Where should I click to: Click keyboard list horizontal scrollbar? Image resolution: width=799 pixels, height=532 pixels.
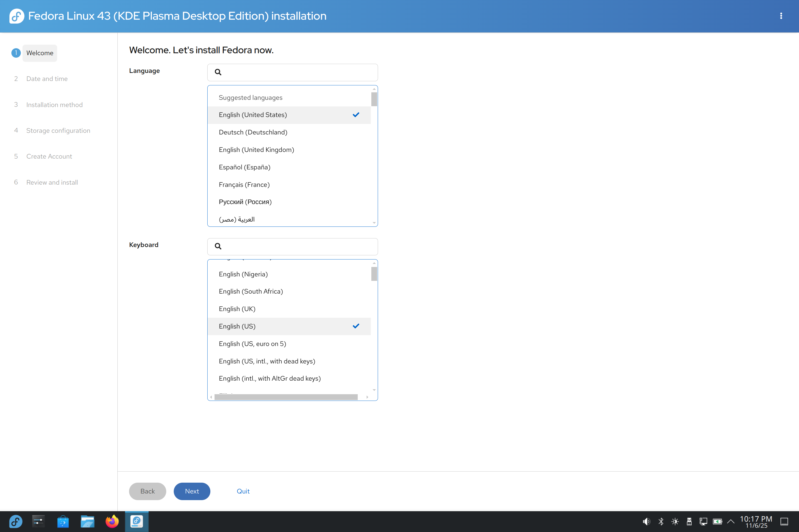point(286,397)
